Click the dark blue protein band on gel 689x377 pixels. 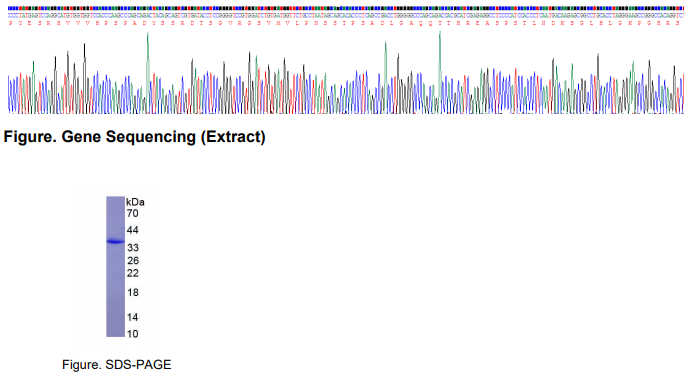pos(116,241)
